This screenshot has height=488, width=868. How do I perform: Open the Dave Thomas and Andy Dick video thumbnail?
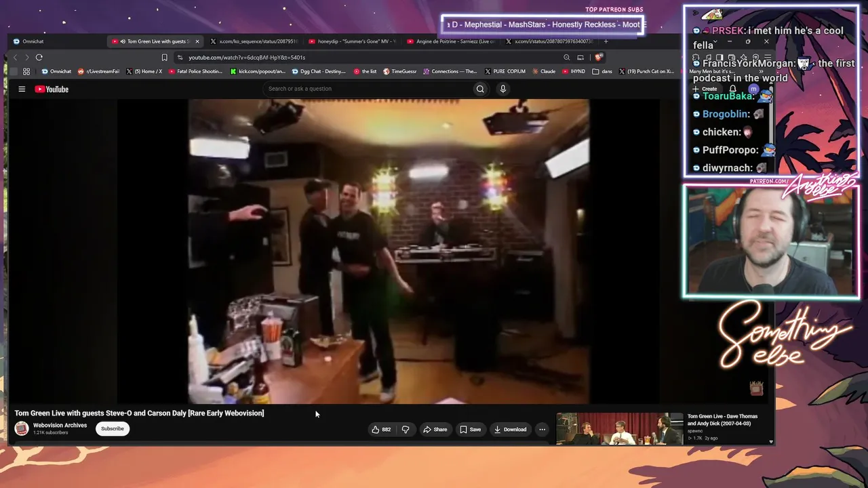[620, 428]
